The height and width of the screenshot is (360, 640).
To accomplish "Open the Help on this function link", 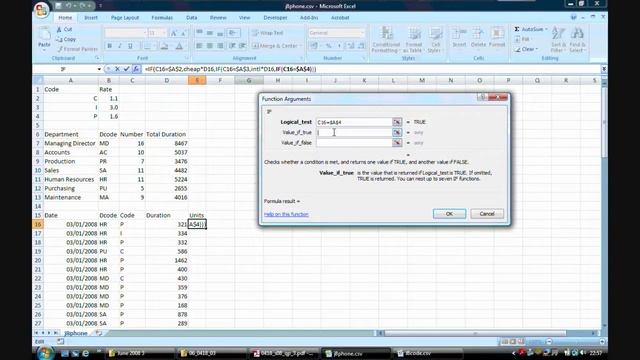I will 286,214.
